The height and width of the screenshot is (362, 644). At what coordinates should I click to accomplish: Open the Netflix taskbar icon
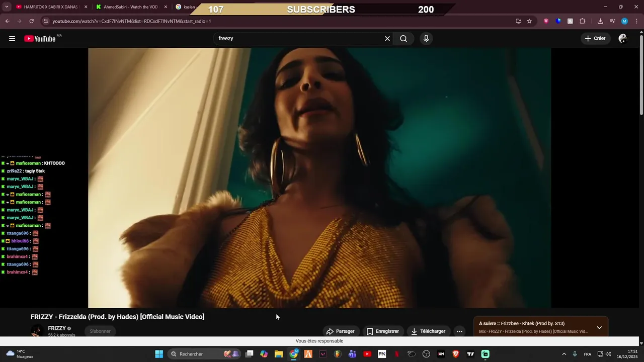click(397, 354)
